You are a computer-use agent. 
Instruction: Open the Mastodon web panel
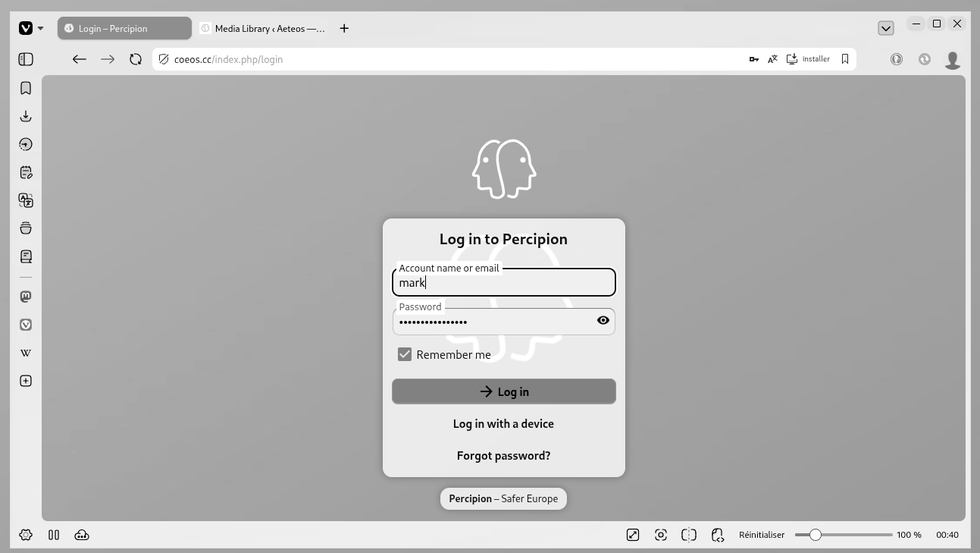[26, 297]
